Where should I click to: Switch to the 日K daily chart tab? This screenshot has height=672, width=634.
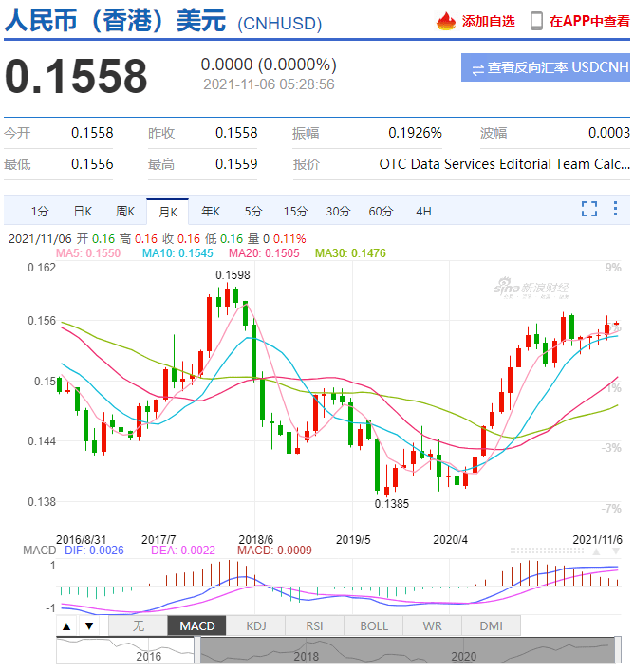coord(83,211)
